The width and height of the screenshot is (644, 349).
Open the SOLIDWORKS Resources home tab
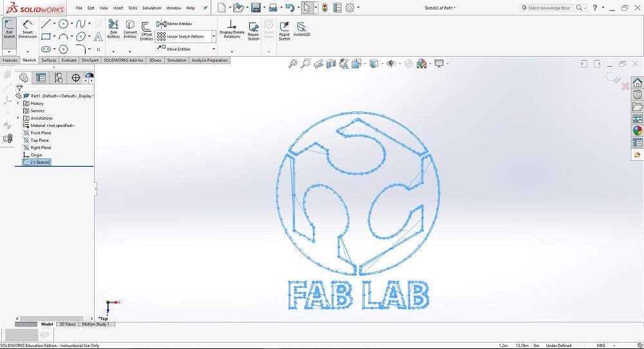[x=637, y=82]
